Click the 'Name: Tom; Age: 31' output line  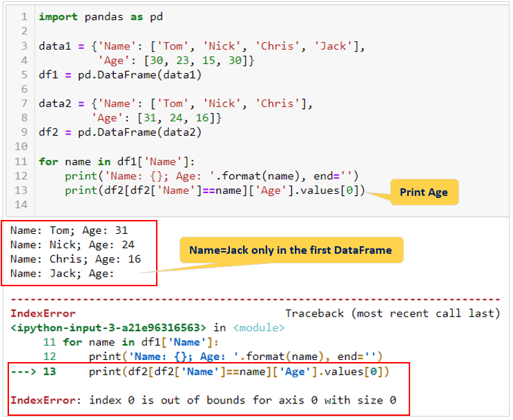click(69, 230)
